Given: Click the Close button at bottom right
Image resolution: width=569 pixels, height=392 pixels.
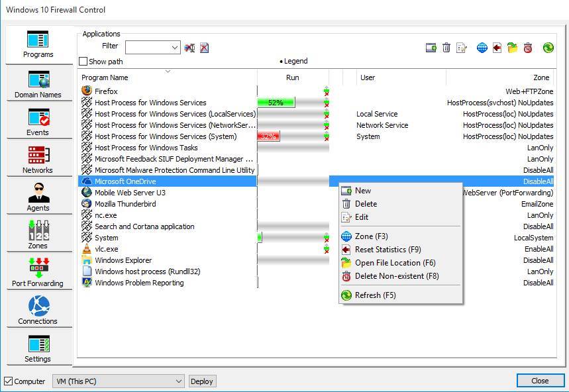Looking at the screenshot, I should coord(540,381).
